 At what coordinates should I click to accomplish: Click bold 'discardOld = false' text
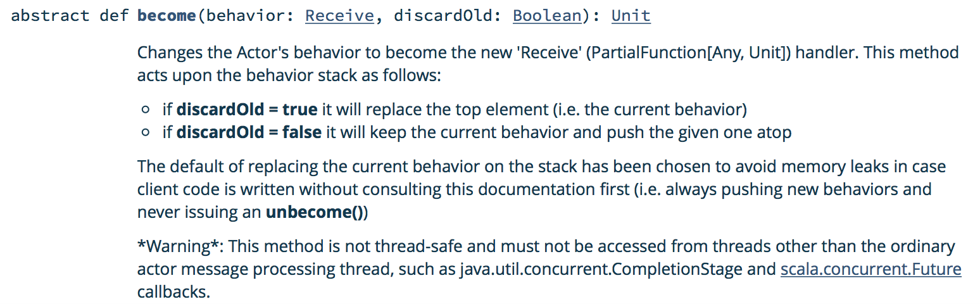click(x=251, y=133)
